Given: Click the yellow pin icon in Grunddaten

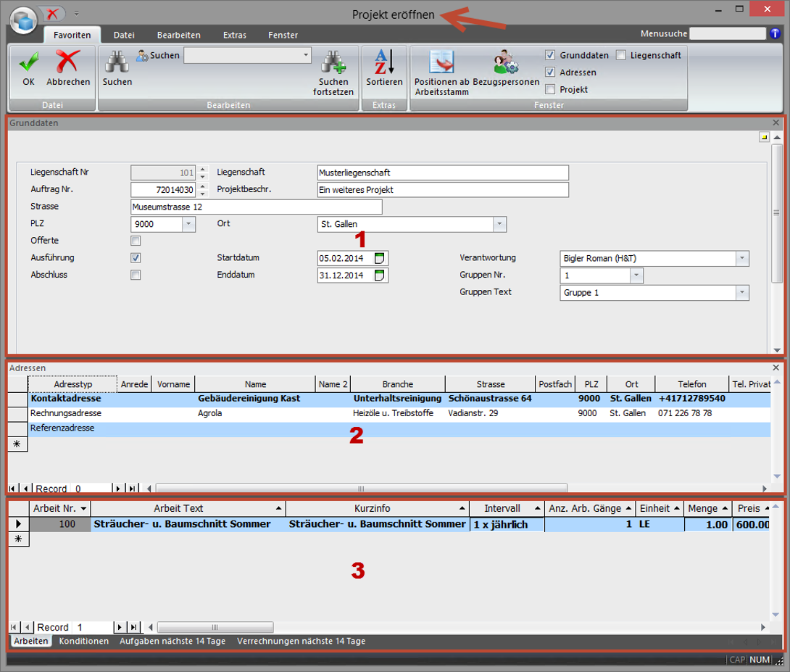Looking at the screenshot, I should (764, 137).
